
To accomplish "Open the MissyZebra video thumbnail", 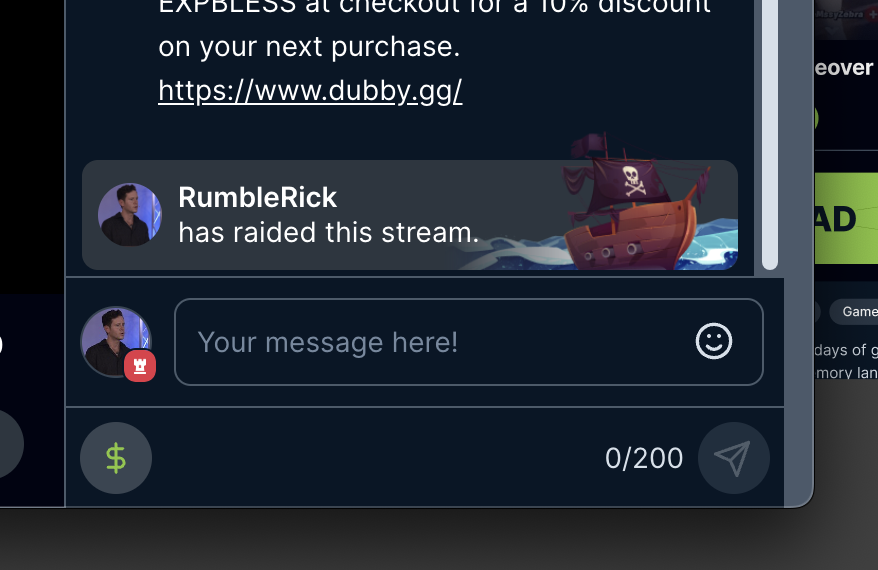I will pos(846,18).
